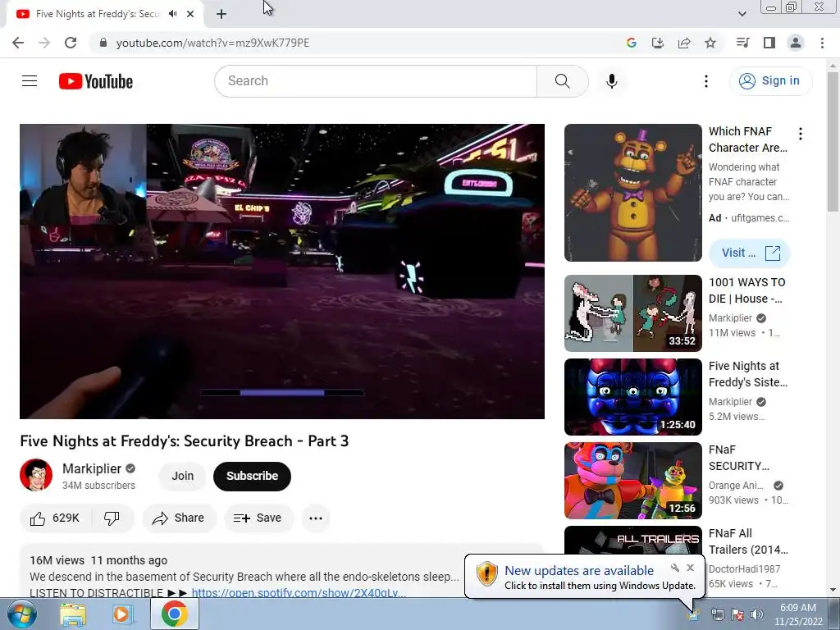Subscribe to Markiplier
840x630 pixels.
(x=252, y=476)
